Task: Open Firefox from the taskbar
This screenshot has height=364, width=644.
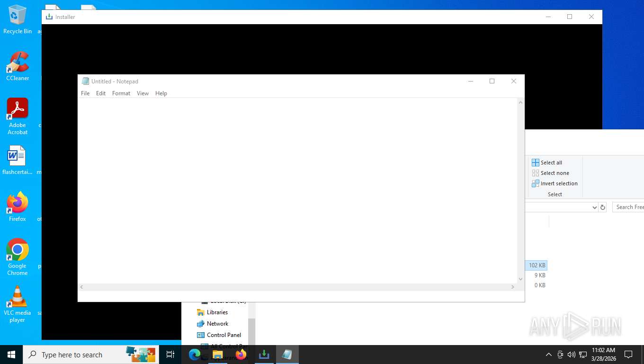Action: point(241,355)
